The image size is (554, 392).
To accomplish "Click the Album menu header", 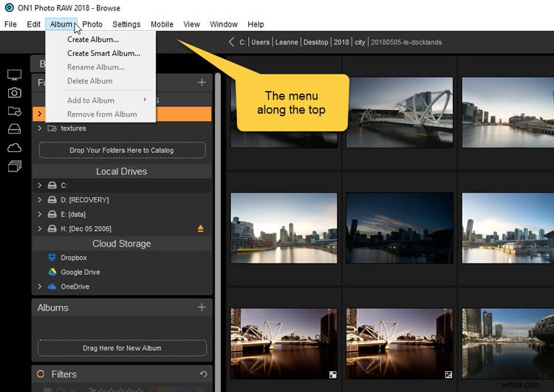I will (61, 24).
